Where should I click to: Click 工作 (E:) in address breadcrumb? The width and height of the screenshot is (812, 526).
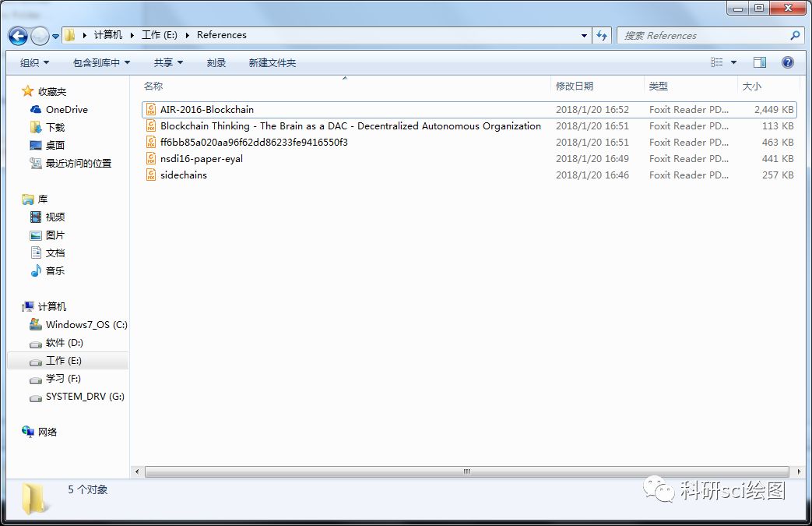[160, 35]
